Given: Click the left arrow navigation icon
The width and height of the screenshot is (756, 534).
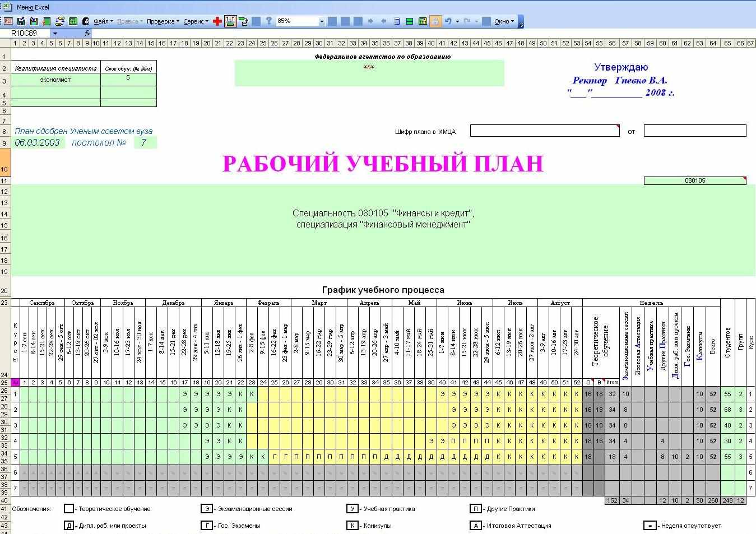Looking at the screenshot, I should coord(383,21).
